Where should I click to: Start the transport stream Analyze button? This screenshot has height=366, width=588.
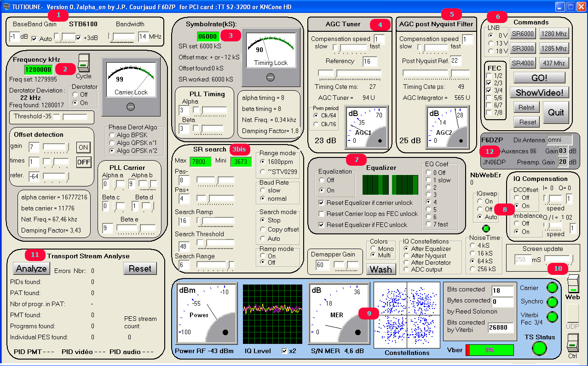(x=31, y=268)
